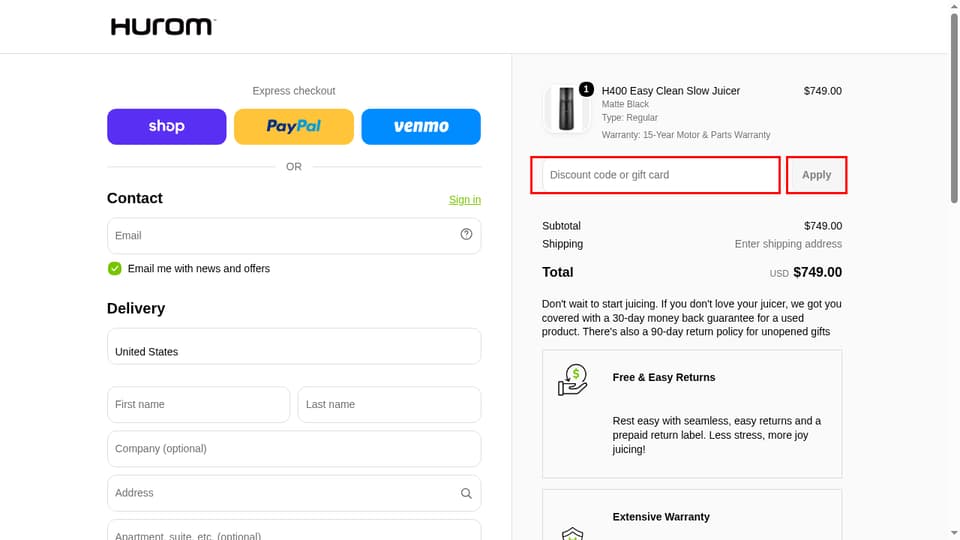
Task: Click the Free & Easy Returns hand icon
Action: (x=572, y=380)
